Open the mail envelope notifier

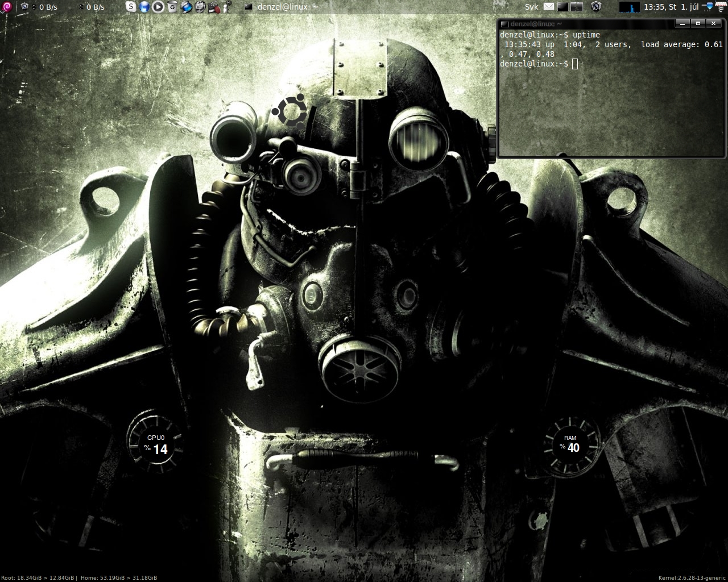[548, 7]
